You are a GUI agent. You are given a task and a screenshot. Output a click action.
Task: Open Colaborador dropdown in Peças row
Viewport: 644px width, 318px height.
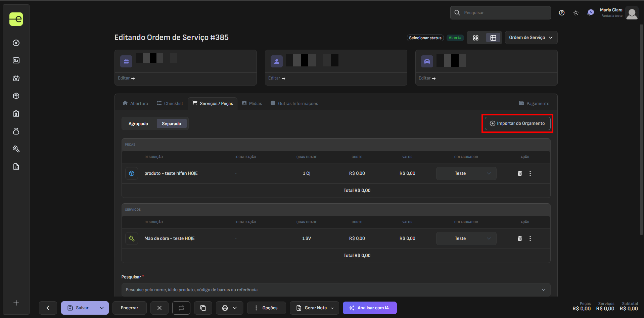pyautogui.click(x=466, y=173)
